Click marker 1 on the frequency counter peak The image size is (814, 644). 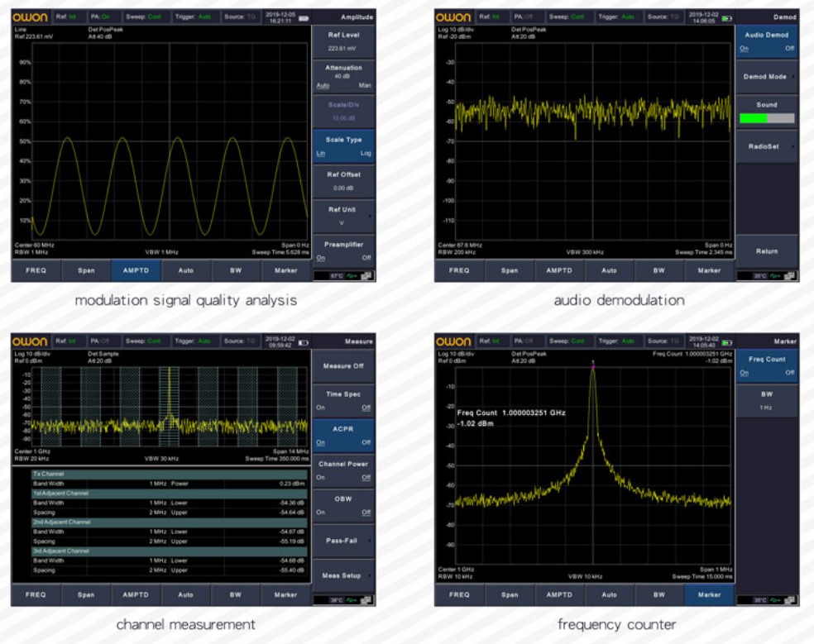point(592,362)
